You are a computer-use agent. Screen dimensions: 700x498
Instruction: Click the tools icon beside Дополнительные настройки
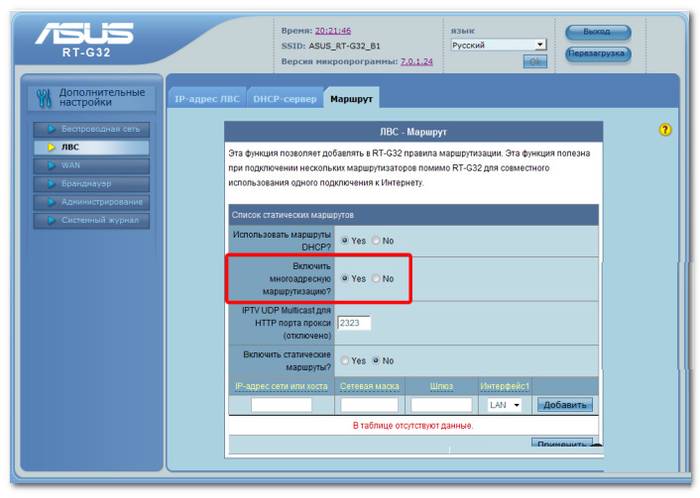pos(44,98)
